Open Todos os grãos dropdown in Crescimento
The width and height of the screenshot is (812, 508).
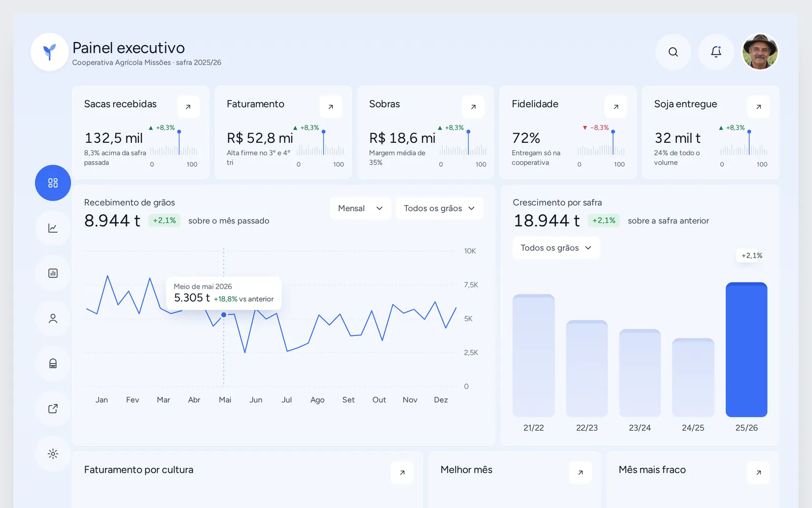(x=556, y=248)
